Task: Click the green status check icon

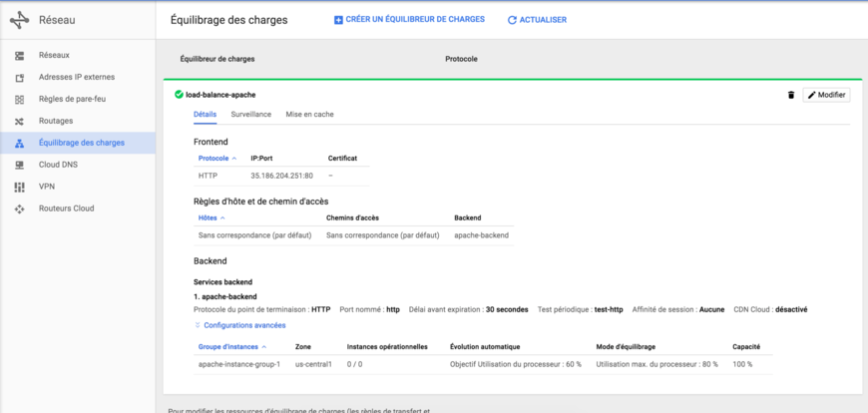Action: pyautogui.click(x=179, y=95)
